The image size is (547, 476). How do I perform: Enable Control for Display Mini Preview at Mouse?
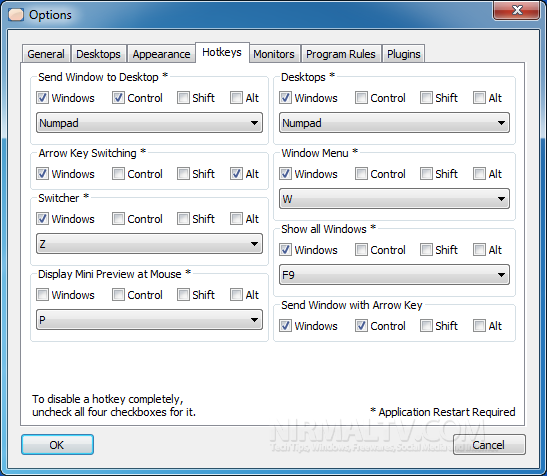coord(118,295)
